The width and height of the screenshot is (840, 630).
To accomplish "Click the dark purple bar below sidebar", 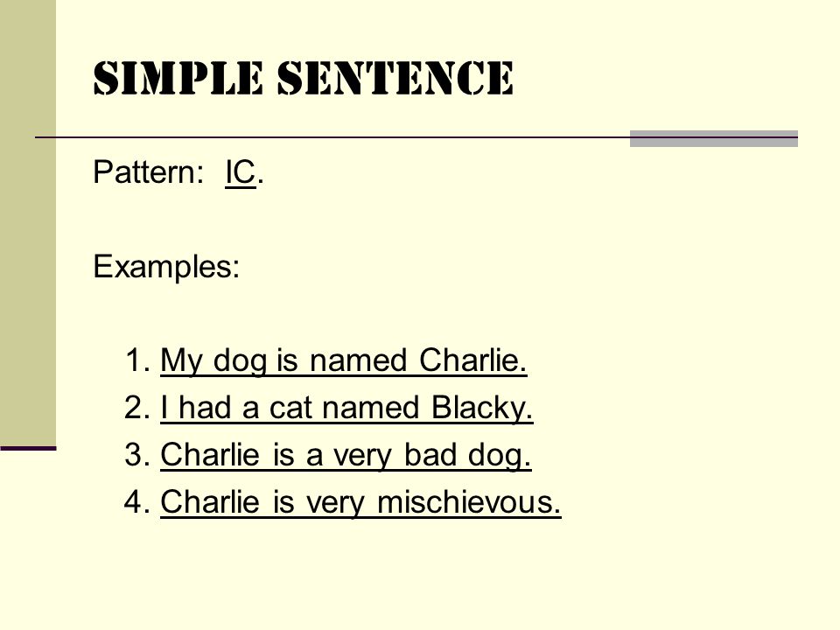I will pos(28,448).
